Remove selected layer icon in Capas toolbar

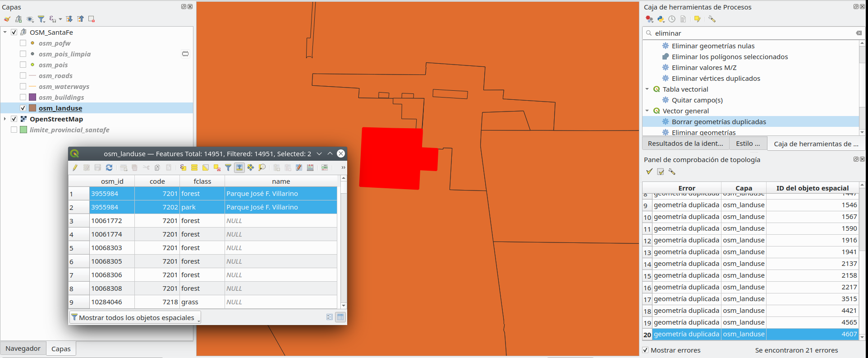point(92,19)
